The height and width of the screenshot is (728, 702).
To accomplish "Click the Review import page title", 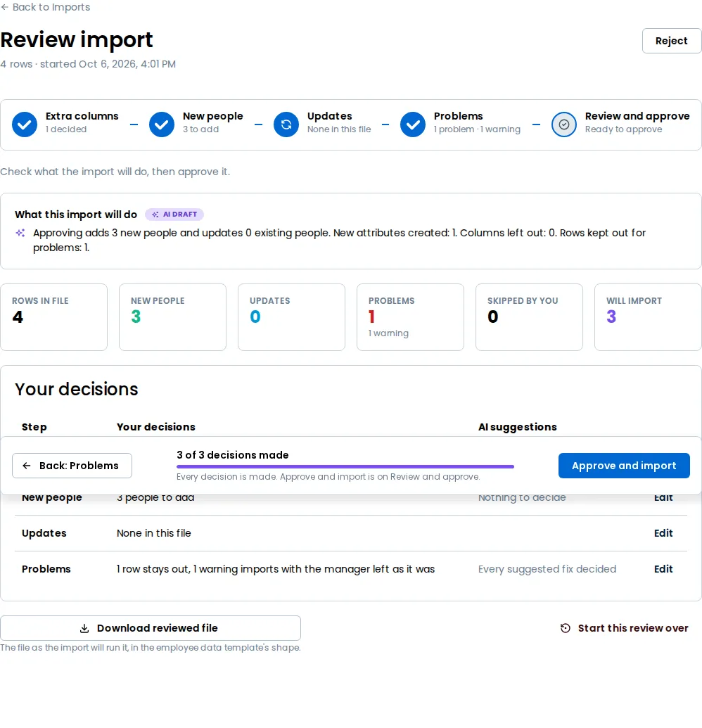I will coord(77,40).
